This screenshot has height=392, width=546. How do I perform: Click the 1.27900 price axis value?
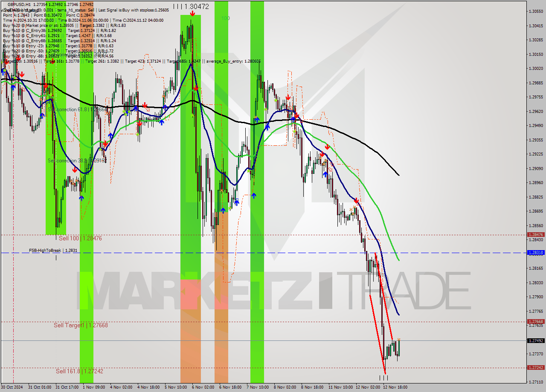click(536, 297)
